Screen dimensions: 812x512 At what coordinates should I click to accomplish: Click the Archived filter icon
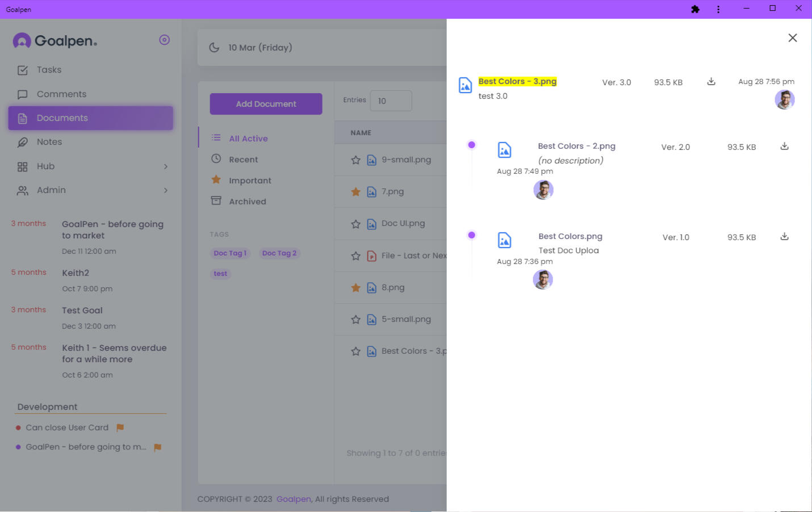coord(216,200)
